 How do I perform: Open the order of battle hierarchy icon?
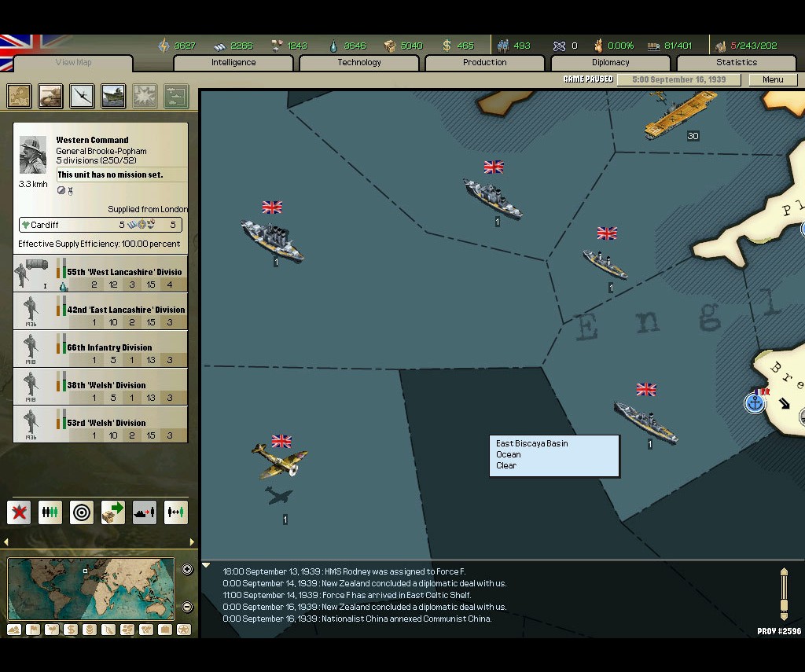[177, 96]
